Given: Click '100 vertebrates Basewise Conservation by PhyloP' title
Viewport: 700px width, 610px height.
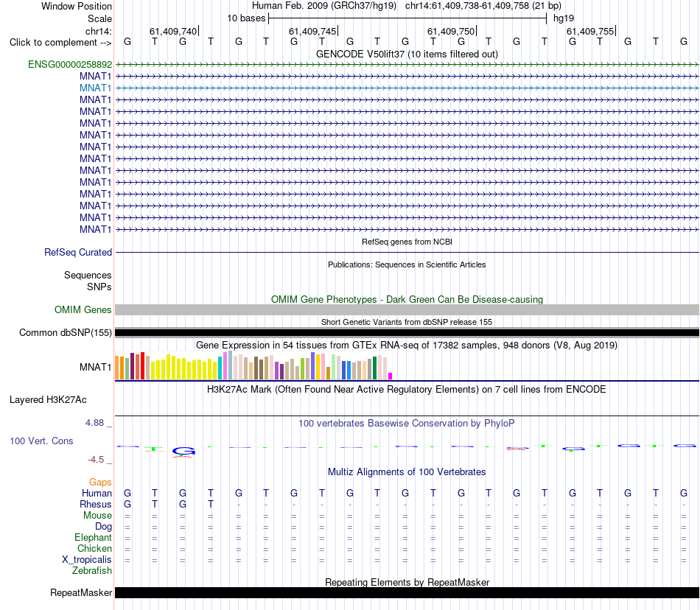Looking at the screenshot, I should (x=407, y=423).
